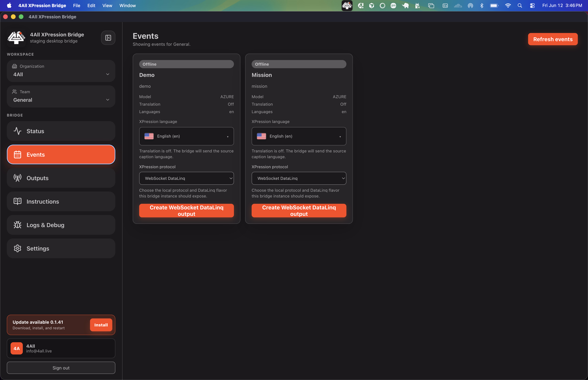Select the Events section
Viewport: 588px width, 380px height.
(61, 154)
